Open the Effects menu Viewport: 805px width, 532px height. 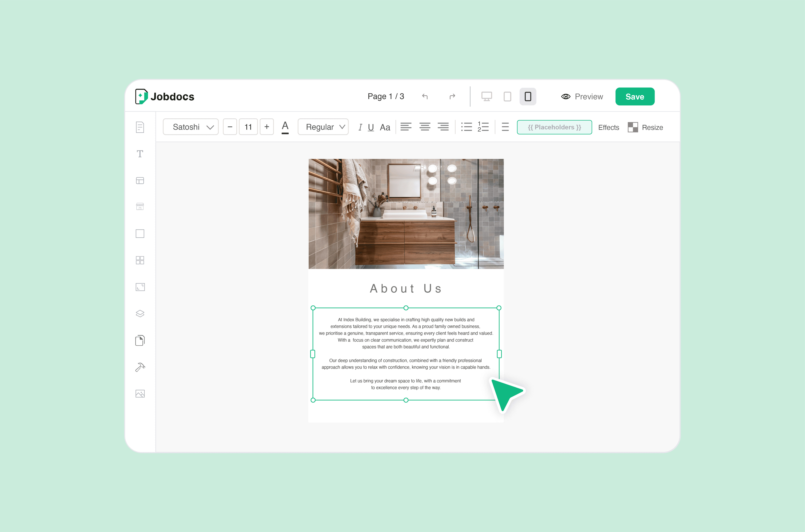(x=608, y=128)
